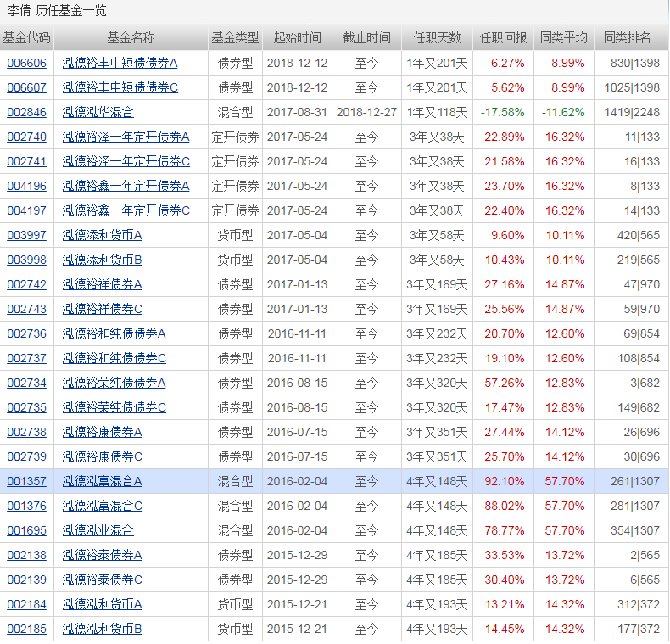Click fund code 002139
Viewport: 670px width, 644px height.
[26, 580]
